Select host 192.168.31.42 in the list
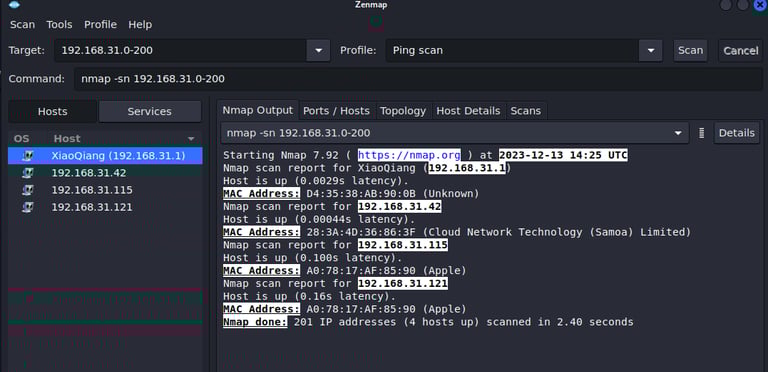 pyautogui.click(x=105, y=173)
